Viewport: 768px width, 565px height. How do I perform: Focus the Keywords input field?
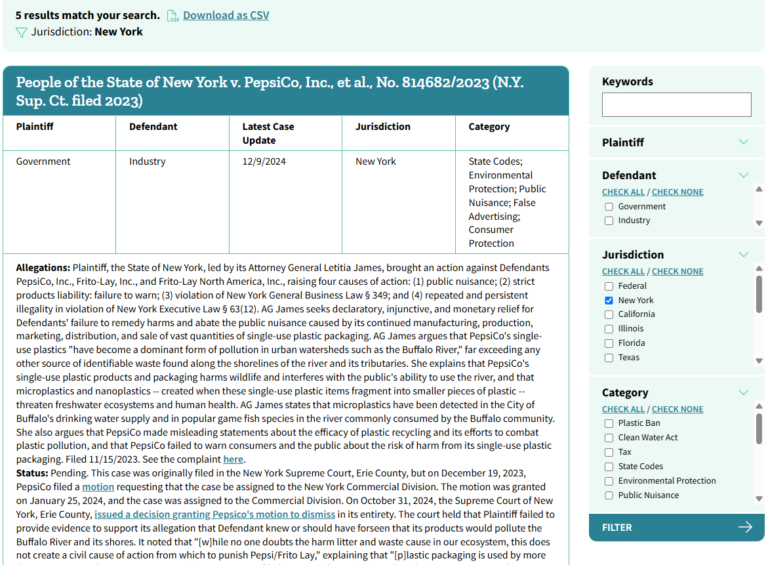(676, 104)
